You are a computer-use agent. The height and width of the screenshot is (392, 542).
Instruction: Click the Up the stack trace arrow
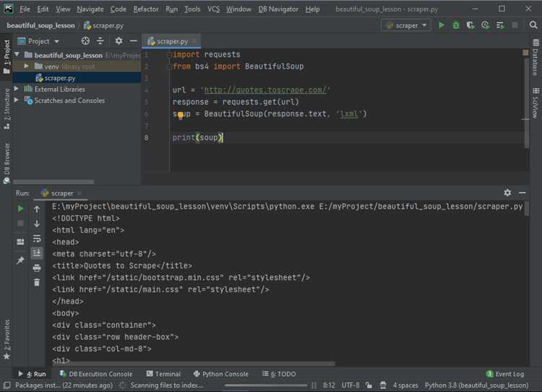(37, 209)
